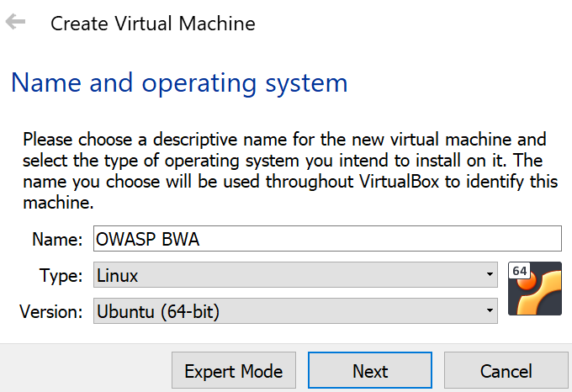Click blank space inside the Name field

[379, 238]
